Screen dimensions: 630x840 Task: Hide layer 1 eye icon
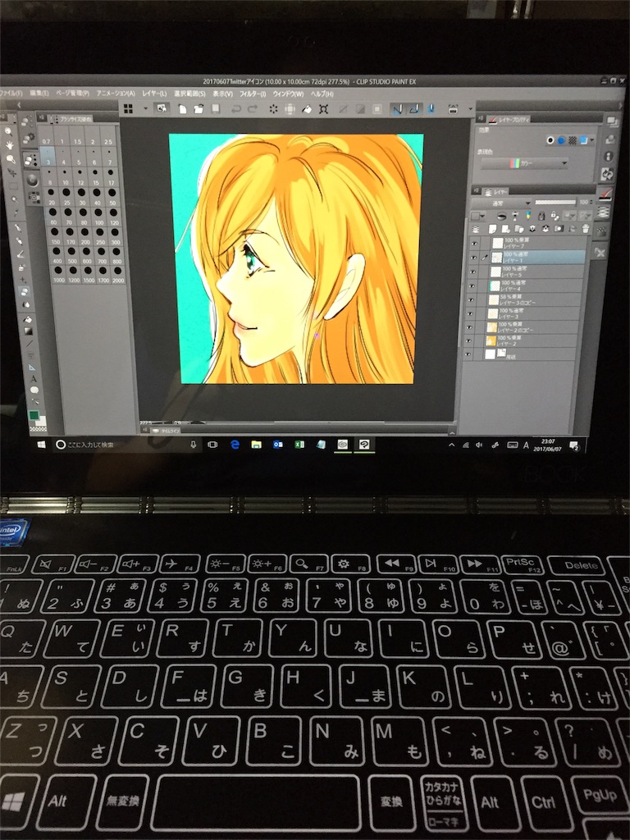pos(473,257)
